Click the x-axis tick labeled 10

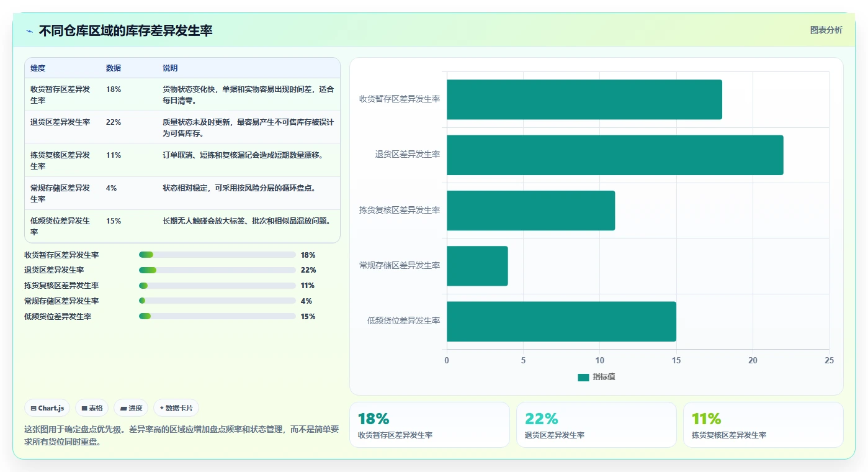pyautogui.click(x=599, y=361)
